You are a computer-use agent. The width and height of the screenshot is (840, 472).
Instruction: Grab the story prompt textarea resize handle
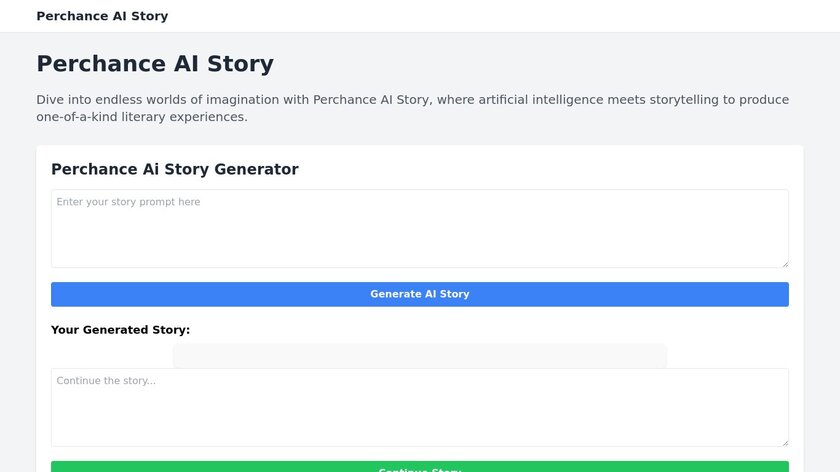tap(784, 263)
